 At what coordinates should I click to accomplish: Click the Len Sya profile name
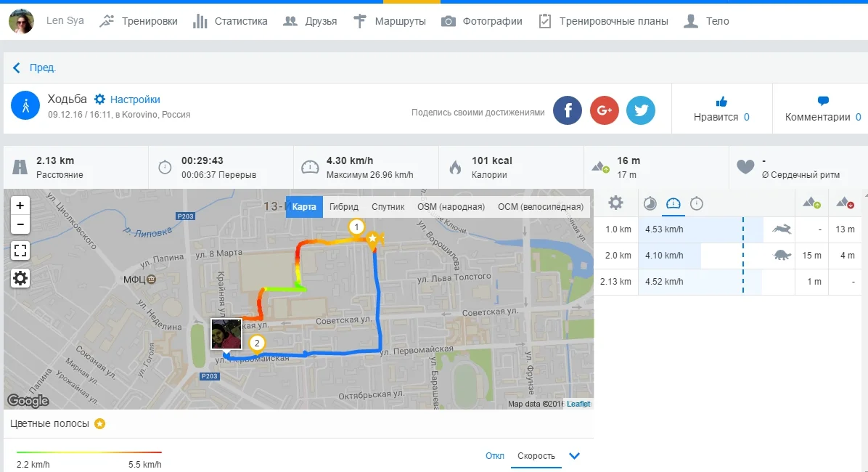(x=65, y=21)
